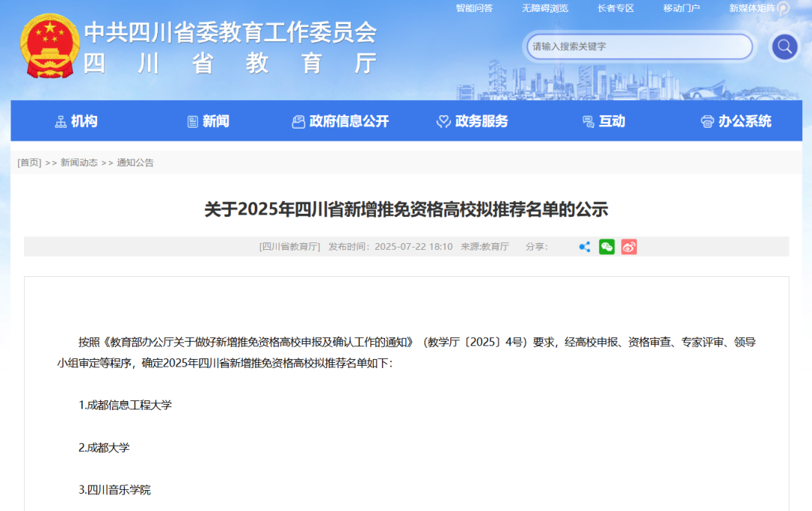Click the 政府信息公开 folder icon
This screenshot has height=511, width=812.
(x=298, y=122)
